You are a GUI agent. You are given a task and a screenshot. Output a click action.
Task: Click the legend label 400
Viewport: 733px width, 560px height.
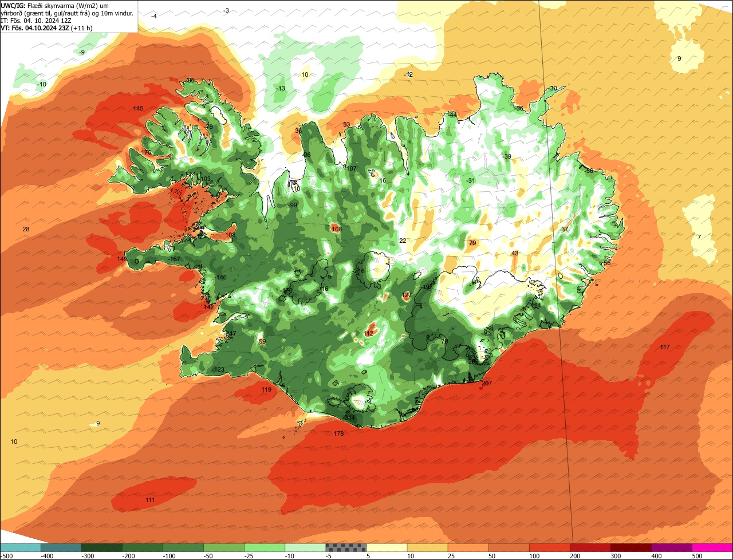656,555
